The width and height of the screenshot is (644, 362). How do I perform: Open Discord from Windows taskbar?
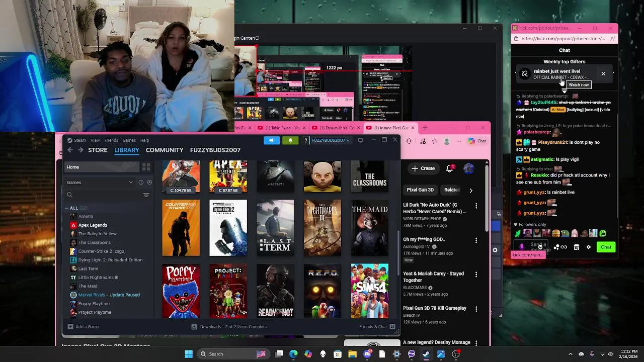coord(367,354)
